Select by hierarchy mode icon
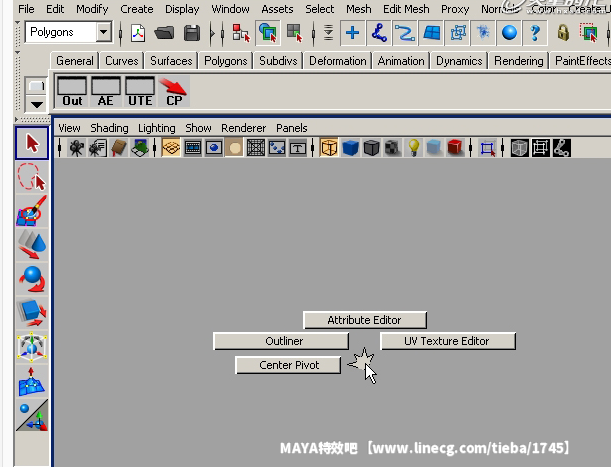The height and width of the screenshot is (467, 611). pos(241,33)
